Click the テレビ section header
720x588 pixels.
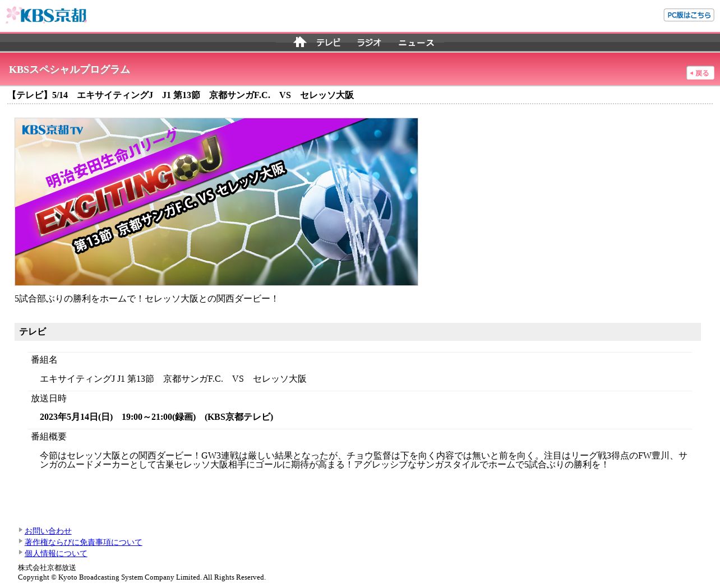(x=358, y=332)
